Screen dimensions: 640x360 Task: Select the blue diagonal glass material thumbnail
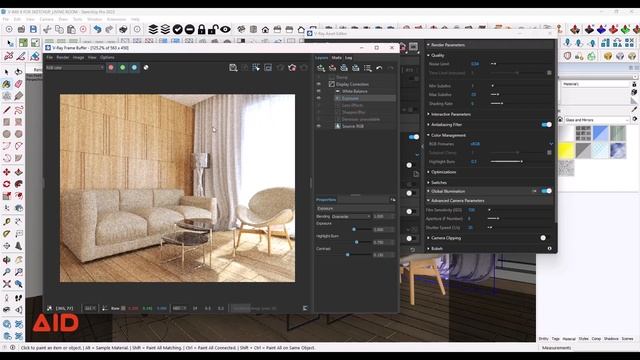click(x=600, y=133)
